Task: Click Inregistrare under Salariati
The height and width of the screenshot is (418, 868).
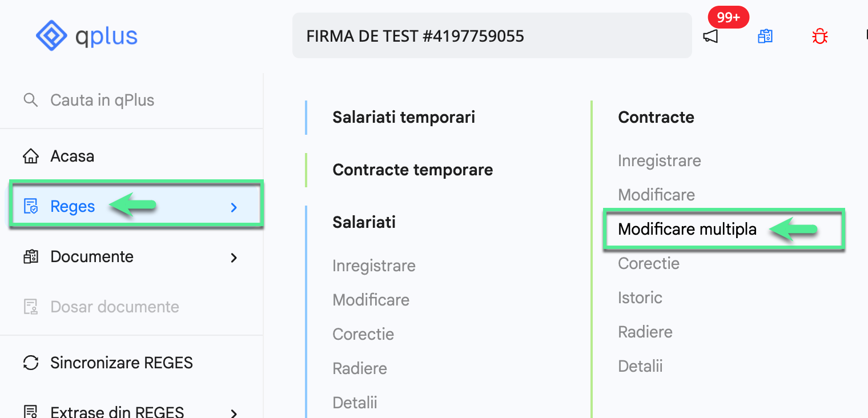Action: pyautogui.click(x=373, y=265)
